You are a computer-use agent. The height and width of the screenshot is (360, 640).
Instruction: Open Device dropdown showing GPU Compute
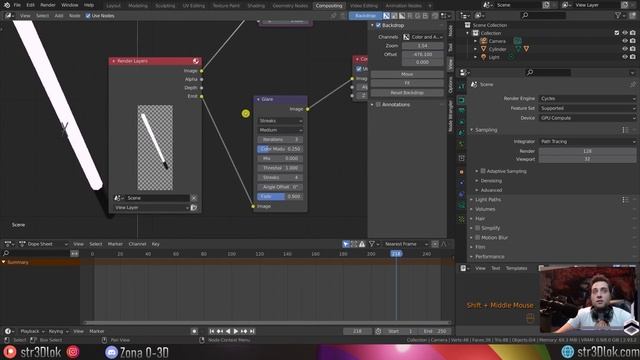(587, 118)
